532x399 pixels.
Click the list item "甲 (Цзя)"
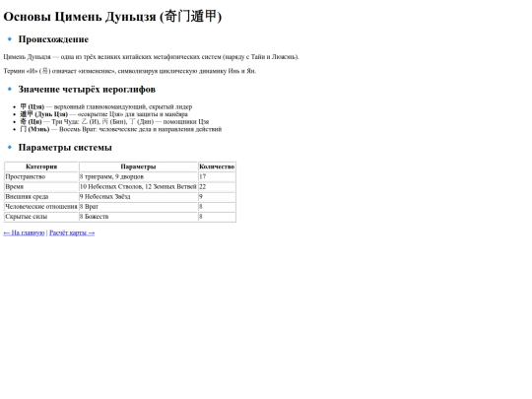[105, 106]
